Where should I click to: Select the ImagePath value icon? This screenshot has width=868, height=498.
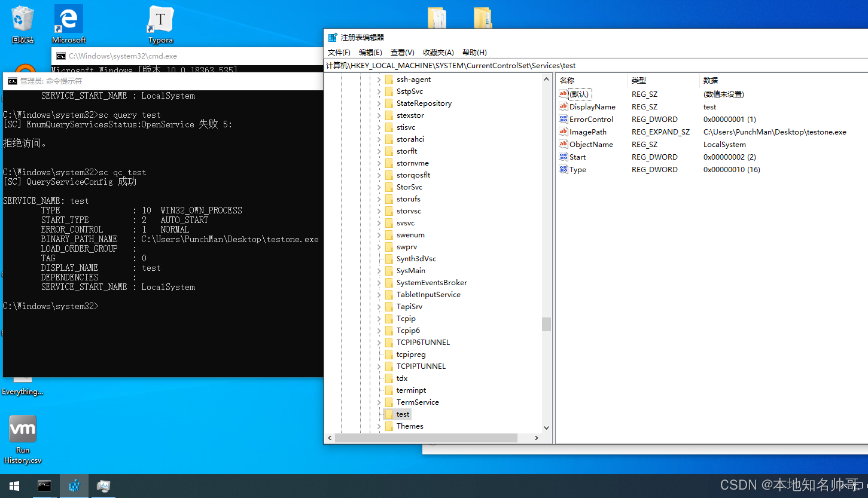point(563,132)
